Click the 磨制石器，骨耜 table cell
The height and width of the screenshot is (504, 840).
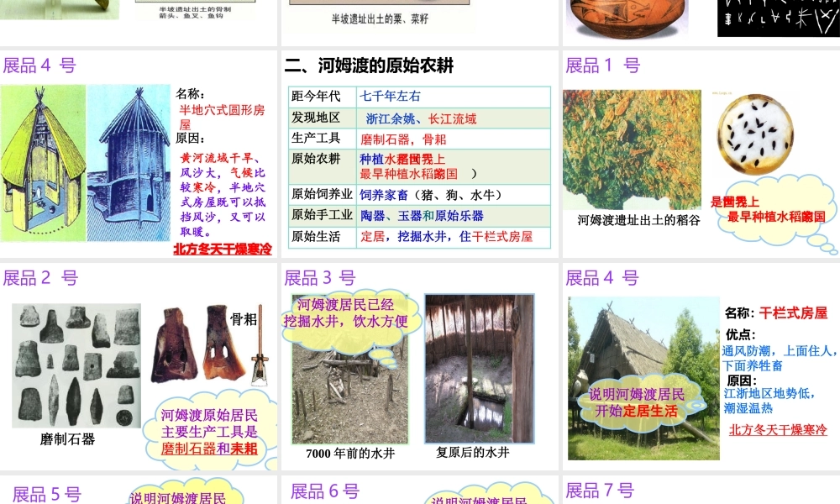tap(454, 139)
